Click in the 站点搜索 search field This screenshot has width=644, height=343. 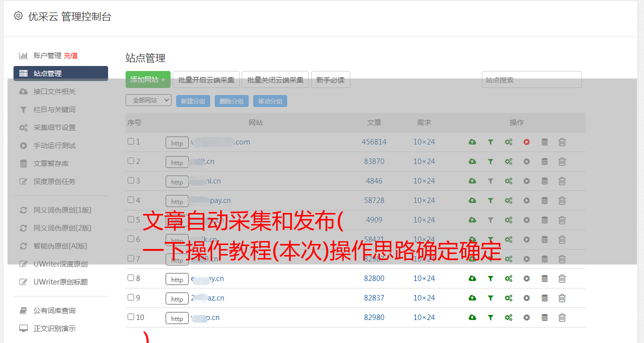532,79
